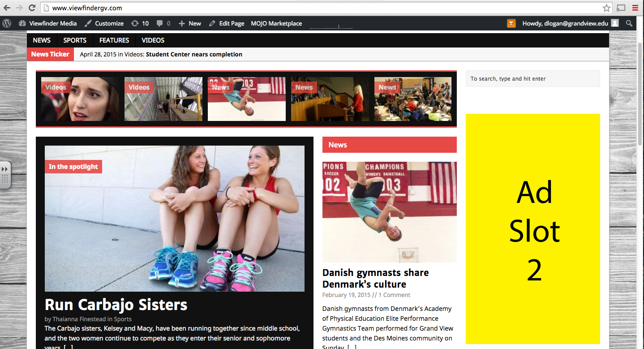The width and height of the screenshot is (644, 349).
Task: Click the admin bar search magnifier
Action: 629,23
